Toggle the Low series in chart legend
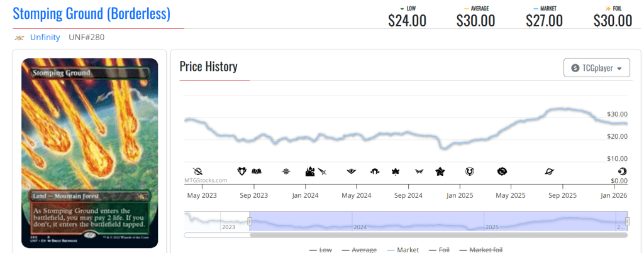This screenshot has width=644, height=253. pos(320,250)
